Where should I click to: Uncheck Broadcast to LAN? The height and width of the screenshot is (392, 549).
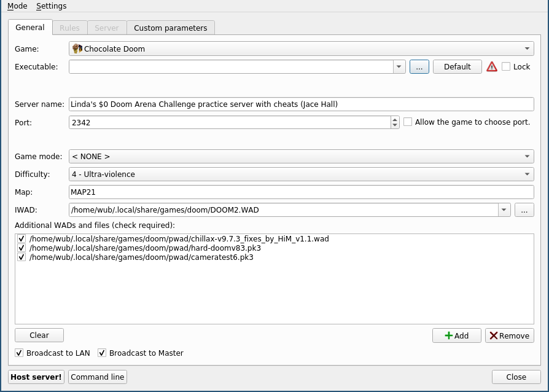point(20,353)
